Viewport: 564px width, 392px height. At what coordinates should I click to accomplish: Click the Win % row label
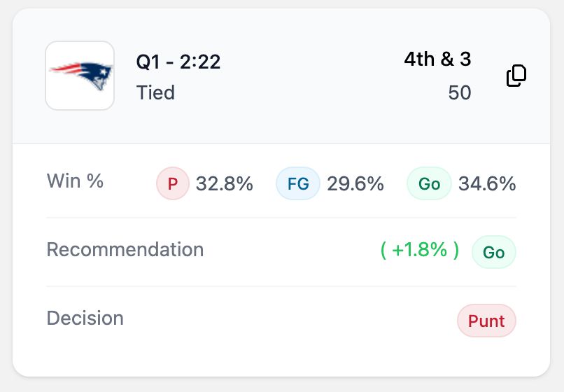[x=75, y=181]
